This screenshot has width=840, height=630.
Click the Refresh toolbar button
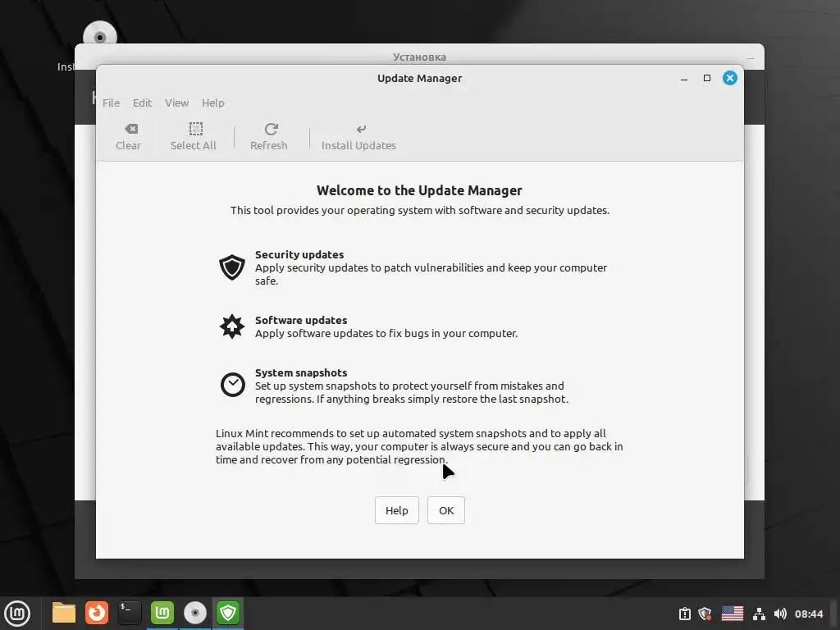pyautogui.click(x=269, y=137)
